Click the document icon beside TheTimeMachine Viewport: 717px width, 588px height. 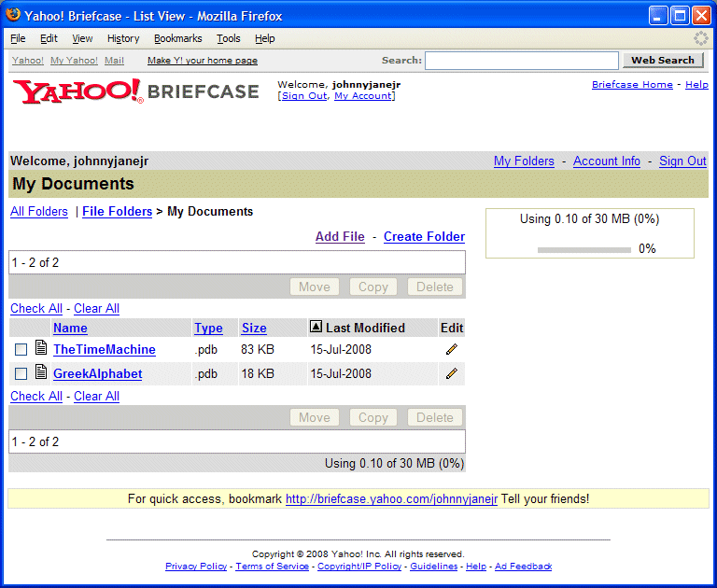[x=40, y=348]
